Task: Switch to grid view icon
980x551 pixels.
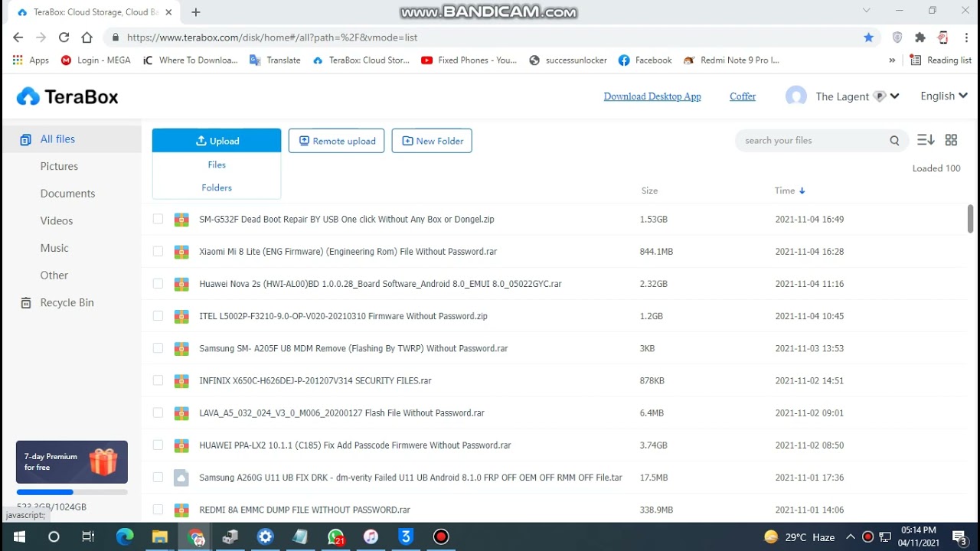Action: [x=951, y=140]
